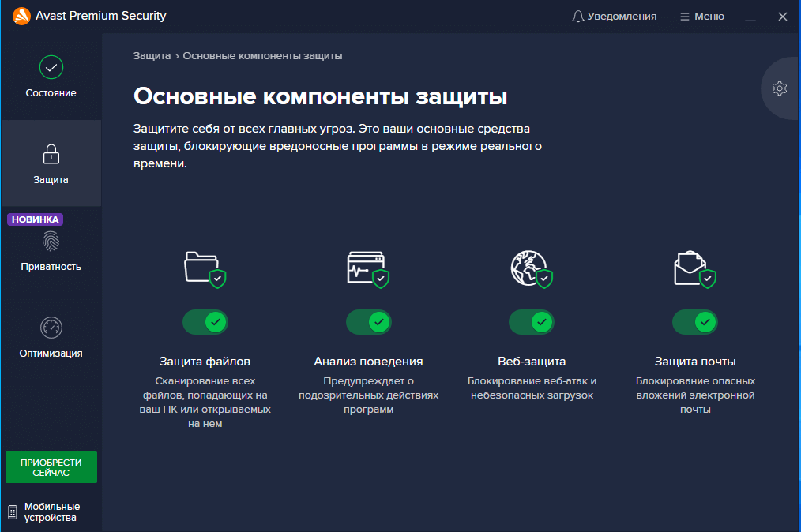
Task: Click the Защита почты title
Action: [695, 362]
